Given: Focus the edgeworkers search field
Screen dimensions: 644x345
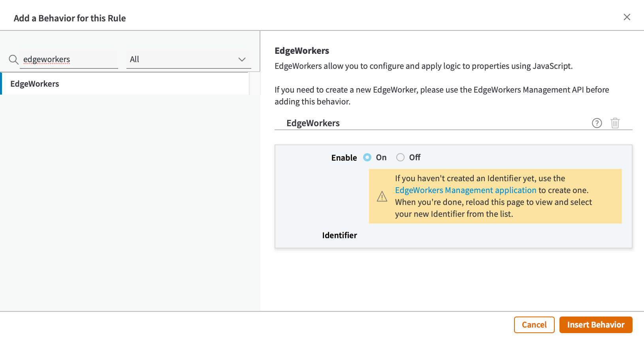Looking at the screenshot, I should point(69,59).
